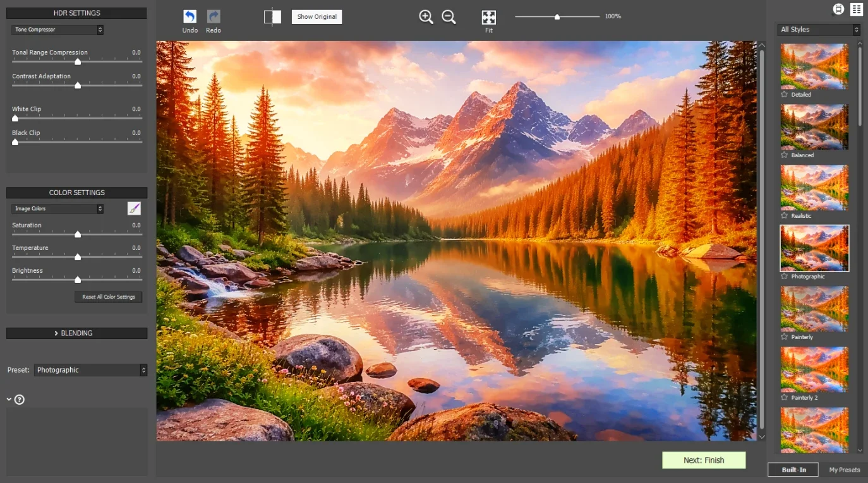Image resolution: width=868 pixels, height=483 pixels.
Task: Switch to the Built-In presets tab
Action: (793, 470)
